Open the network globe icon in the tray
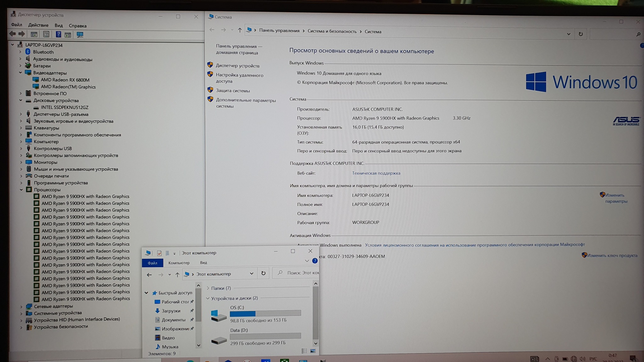644x362 pixels. tap(574, 359)
